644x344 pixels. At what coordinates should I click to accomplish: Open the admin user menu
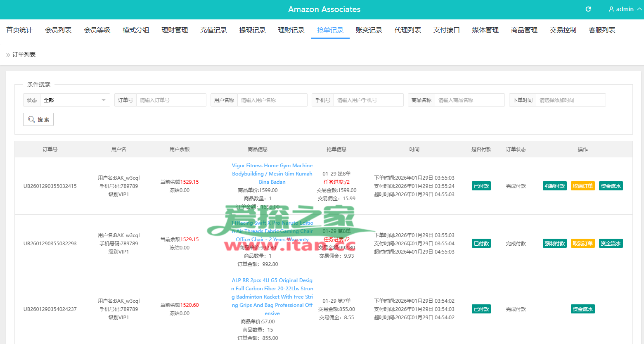(625, 9)
